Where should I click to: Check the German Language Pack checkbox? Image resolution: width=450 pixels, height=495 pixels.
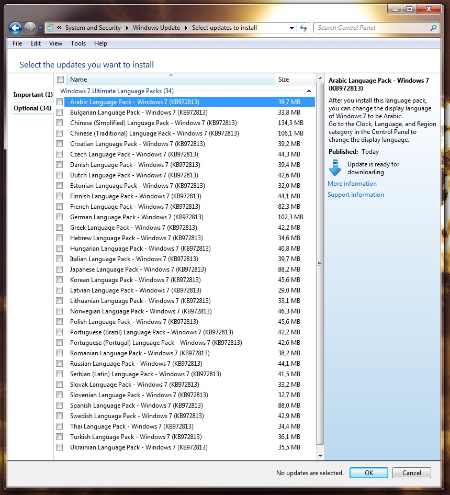click(x=60, y=217)
